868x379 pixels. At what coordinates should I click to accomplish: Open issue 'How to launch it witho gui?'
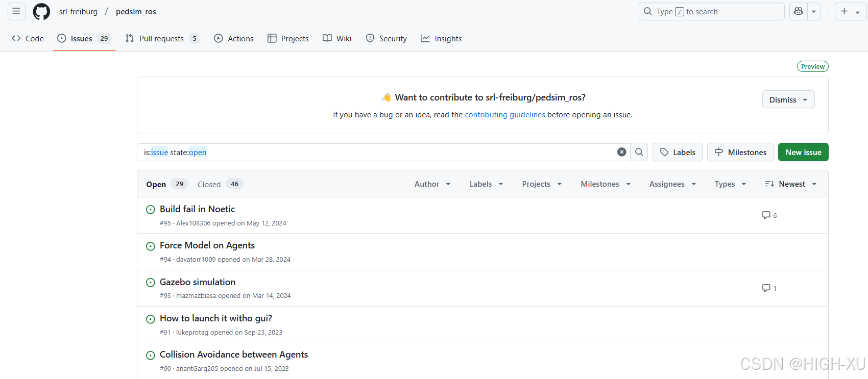(x=216, y=318)
